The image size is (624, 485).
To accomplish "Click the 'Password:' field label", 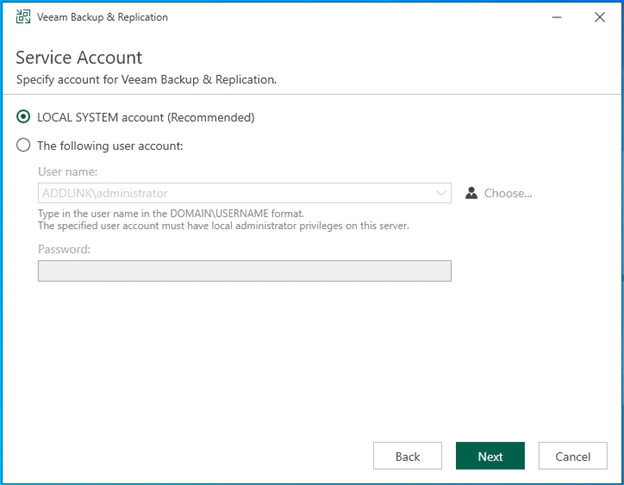I will 64,249.
